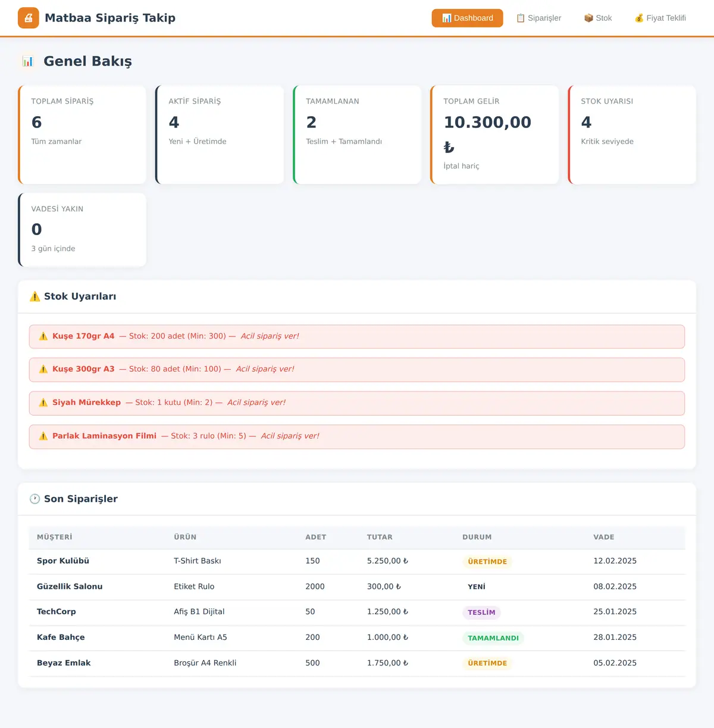This screenshot has width=714, height=728.
Task: Click the TUTAR column header
Action: coord(380,537)
